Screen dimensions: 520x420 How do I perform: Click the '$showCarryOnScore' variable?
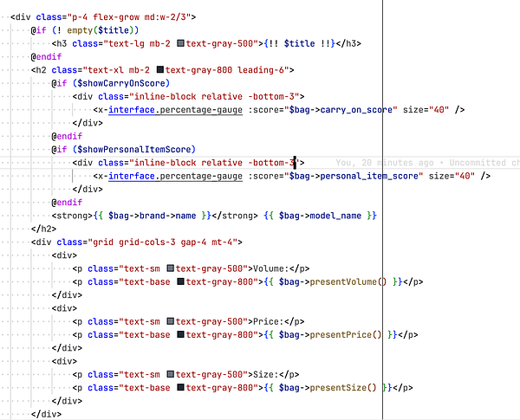(x=121, y=83)
